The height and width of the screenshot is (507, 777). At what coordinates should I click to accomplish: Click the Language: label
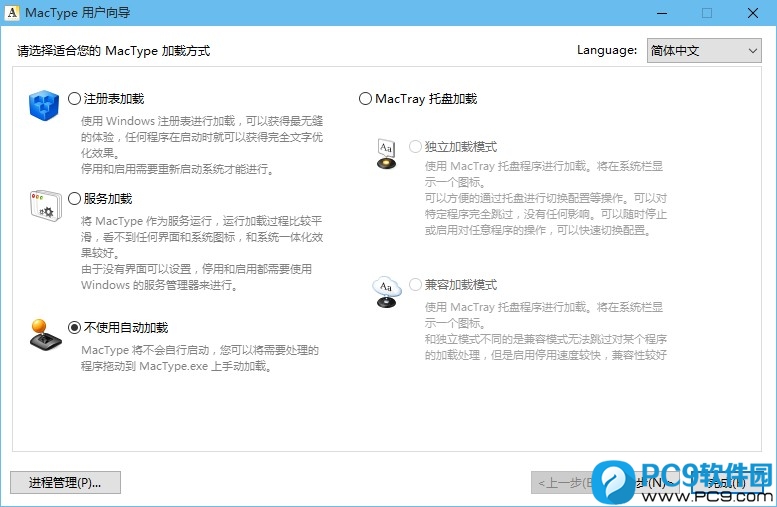coord(607,50)
